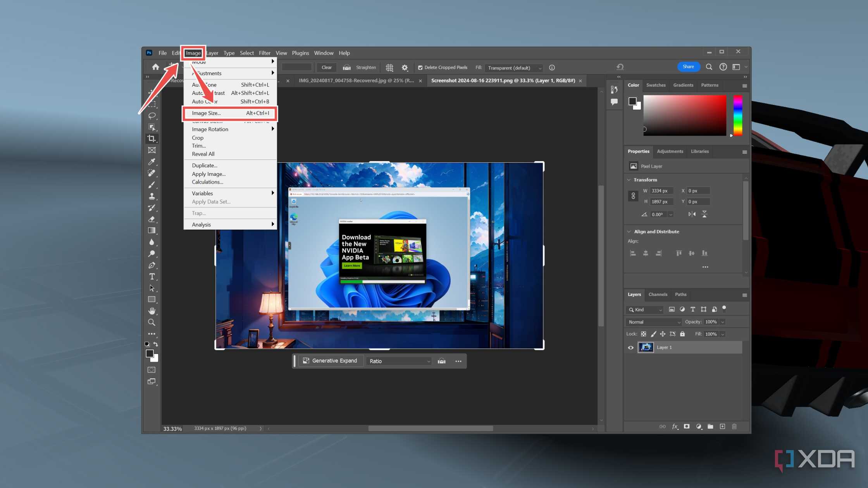The image size is (868, 488).
Task: Open the Ratio dropdown in the contextual bar
Action: coord(399,361)
